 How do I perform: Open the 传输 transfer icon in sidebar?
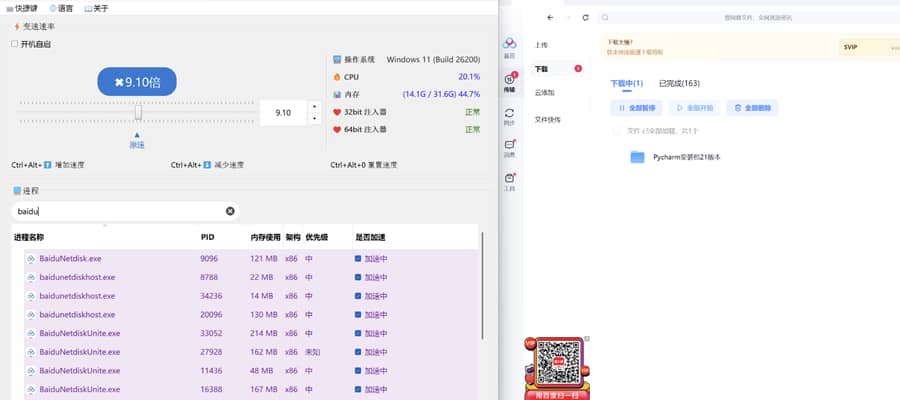click(509, 82)
